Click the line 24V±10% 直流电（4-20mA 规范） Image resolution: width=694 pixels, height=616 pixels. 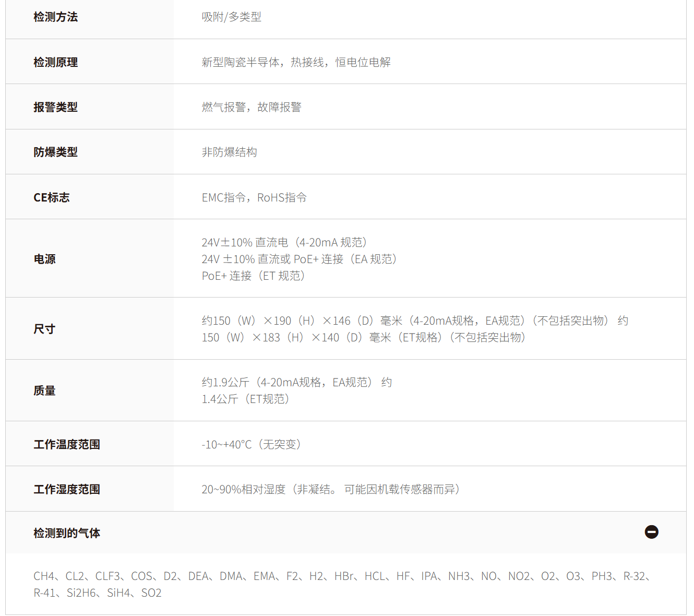coord(285,242)
